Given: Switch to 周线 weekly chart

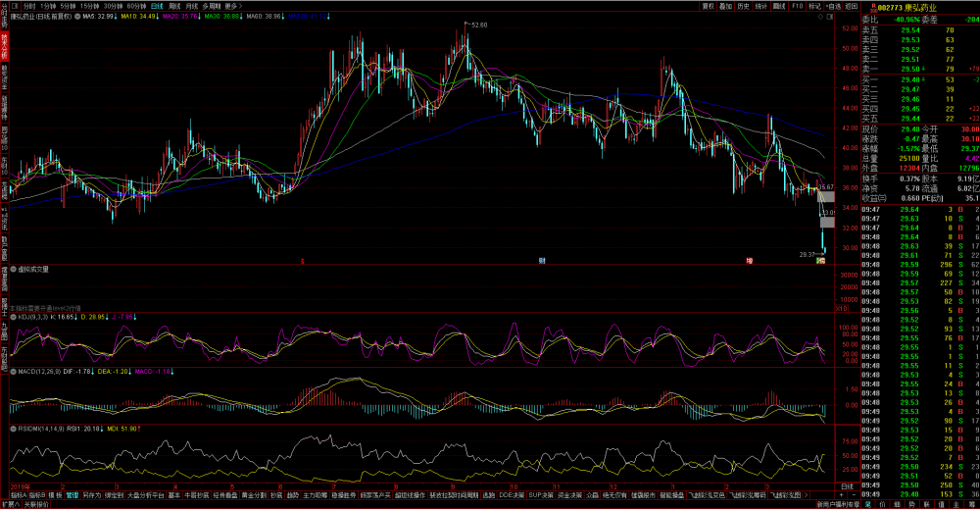Looking at the screenshot, I should [174, 6].
